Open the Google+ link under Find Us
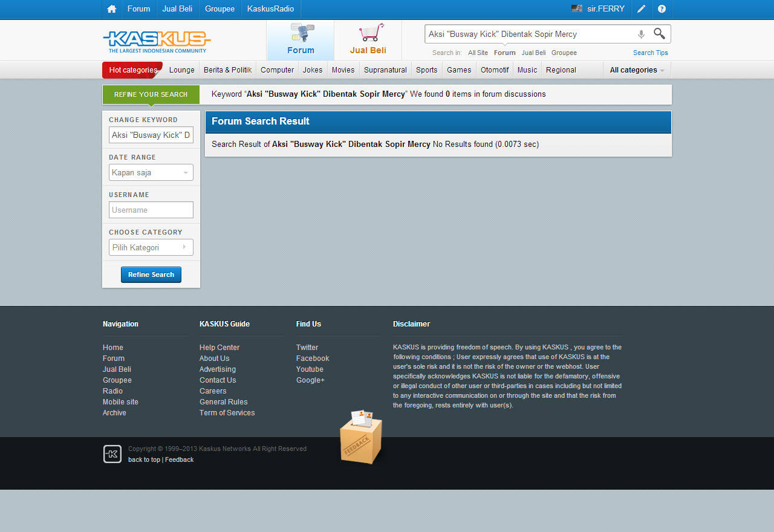Viewport: 774px width, 532px height. 310,380
